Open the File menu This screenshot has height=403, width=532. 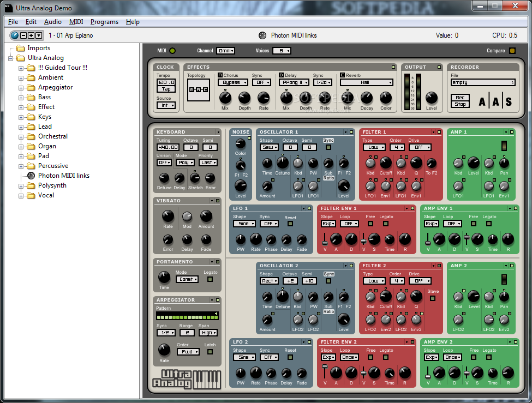click(13, 22)
